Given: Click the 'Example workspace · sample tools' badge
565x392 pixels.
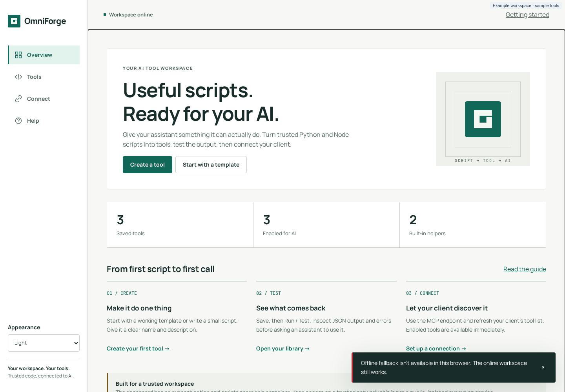Looking at the screenshot, I should (526, 5).
